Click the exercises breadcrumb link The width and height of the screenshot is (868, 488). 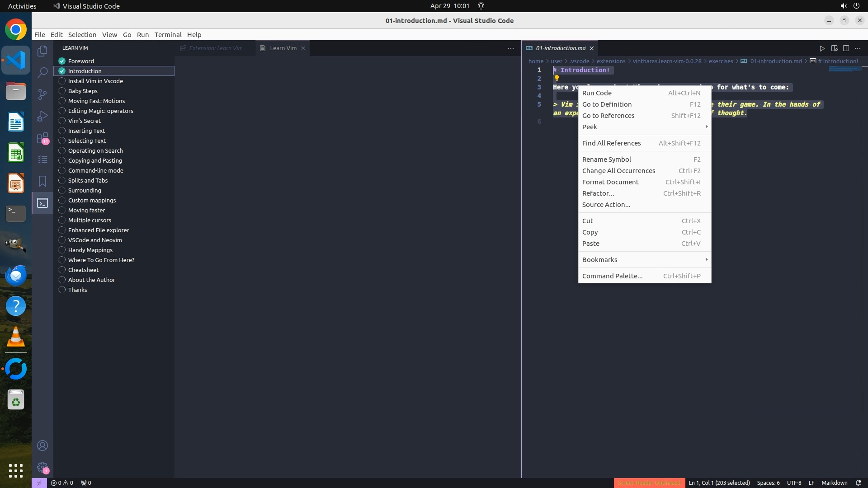click(721, 61)
